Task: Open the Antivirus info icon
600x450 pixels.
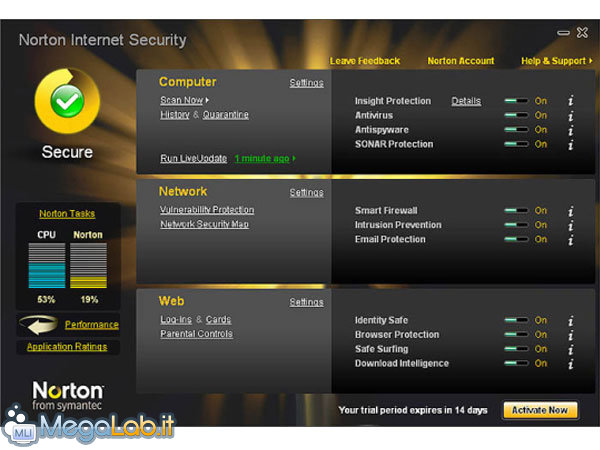Action: tap(571, 115)
